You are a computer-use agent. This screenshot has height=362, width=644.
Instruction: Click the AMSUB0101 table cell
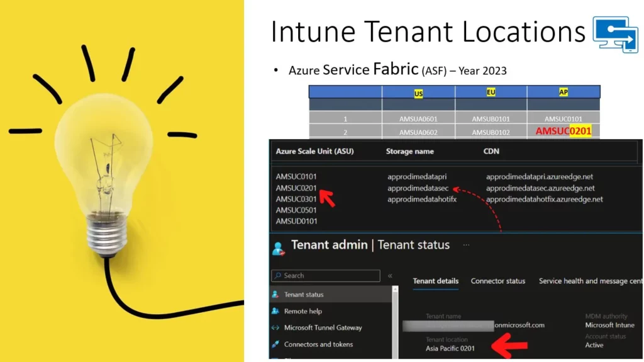click(x=491, y=119)
